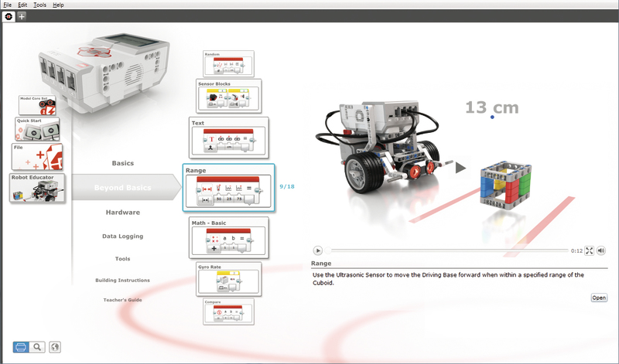This screenshot has width=619, height=364.
Task: Open the Model Core Set thumbnail
Action: (x=37, y=105)
